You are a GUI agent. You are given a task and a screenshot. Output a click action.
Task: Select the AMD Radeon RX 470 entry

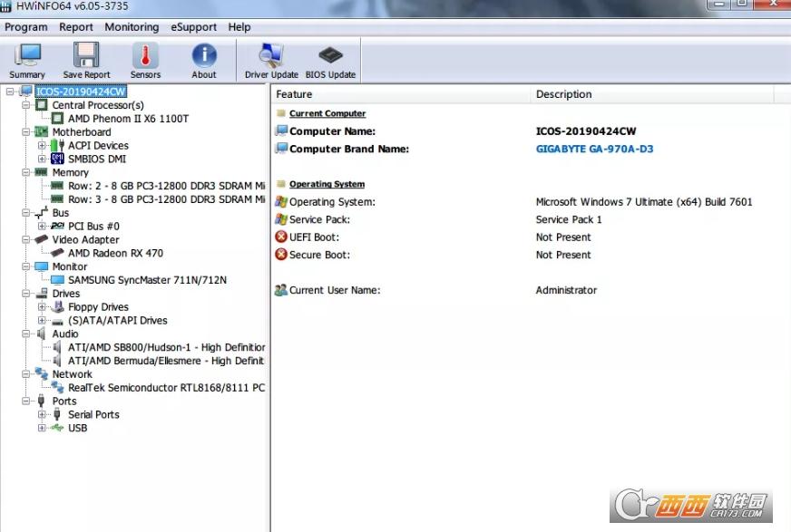[115, 253]
